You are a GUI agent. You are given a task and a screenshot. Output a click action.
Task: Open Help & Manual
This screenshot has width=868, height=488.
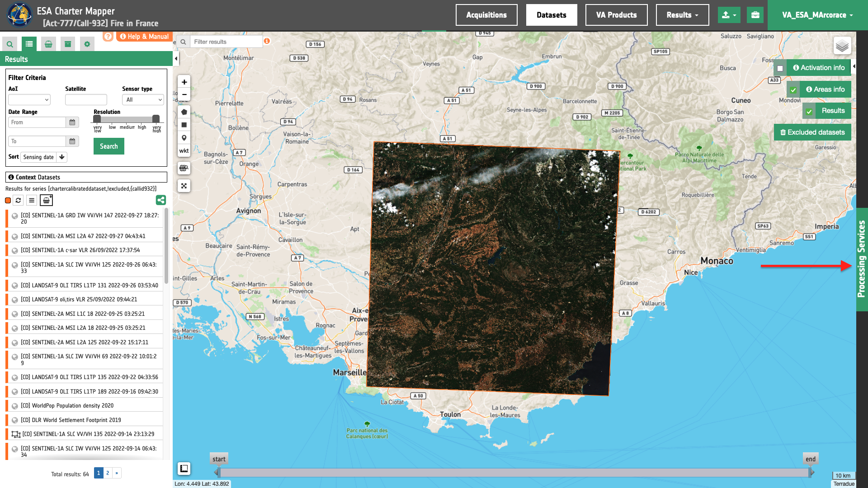coord(144,37)
